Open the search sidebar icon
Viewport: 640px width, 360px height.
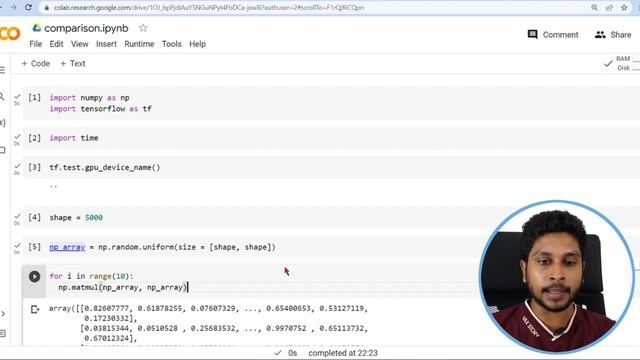[x=2, y=96]
